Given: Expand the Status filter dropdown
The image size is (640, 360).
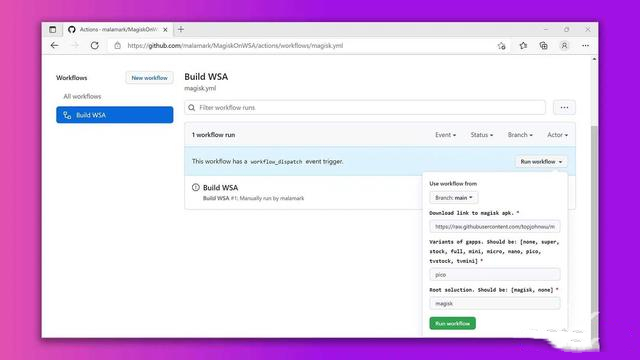Looking at the screenshot, I should pyautogui.click(x=482, y=135).
